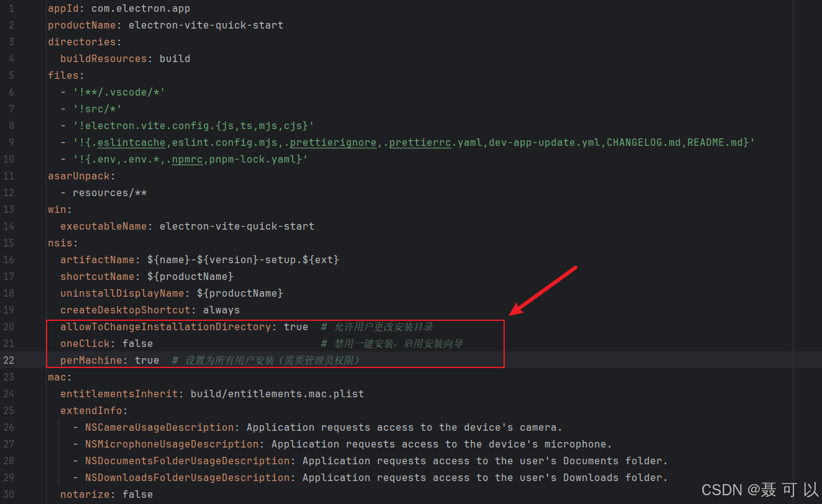Click 'resources/**' entry
822x504 pixels.
(x=110, y=193)
